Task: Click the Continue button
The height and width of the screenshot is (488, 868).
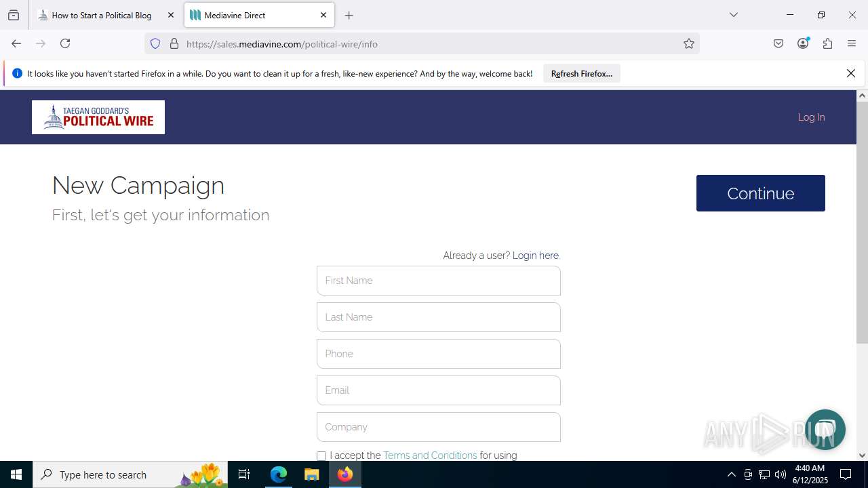Action: 760,193
